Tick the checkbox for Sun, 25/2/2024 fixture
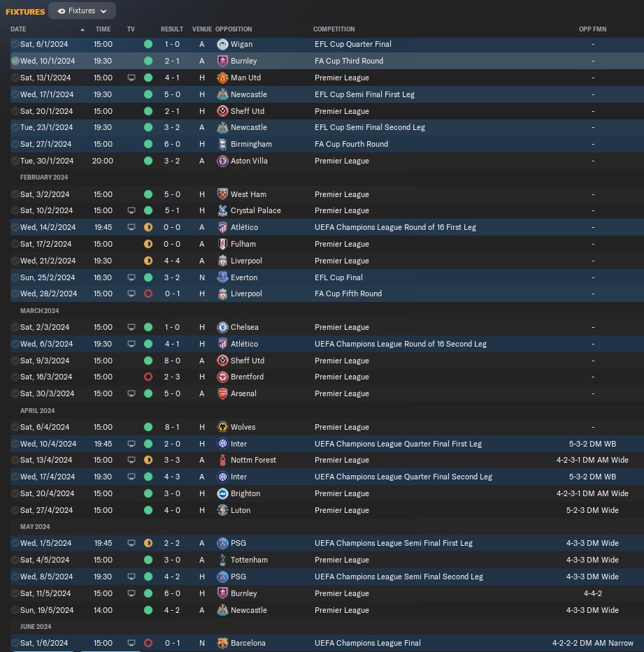Viewport: 644px width, 652px height. 15,277
